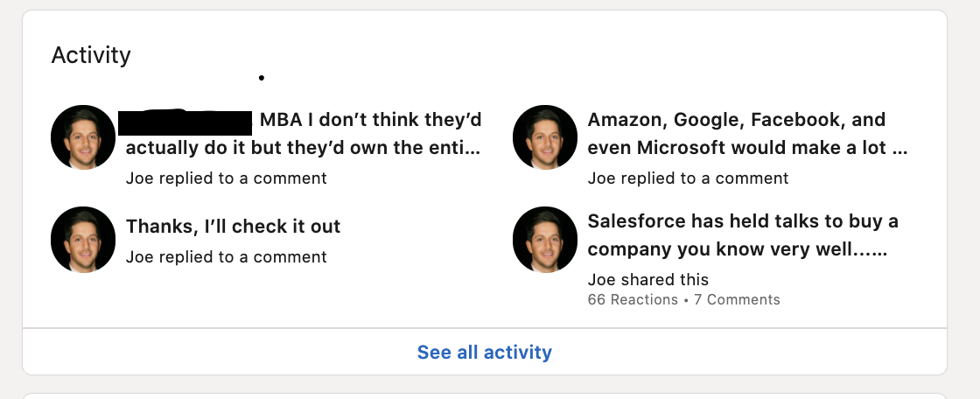Image resolution: width=980 pixels, height=399 pixels.
Task: Open the "MBA I don't think they'd" comment
Action: [370, 120]
